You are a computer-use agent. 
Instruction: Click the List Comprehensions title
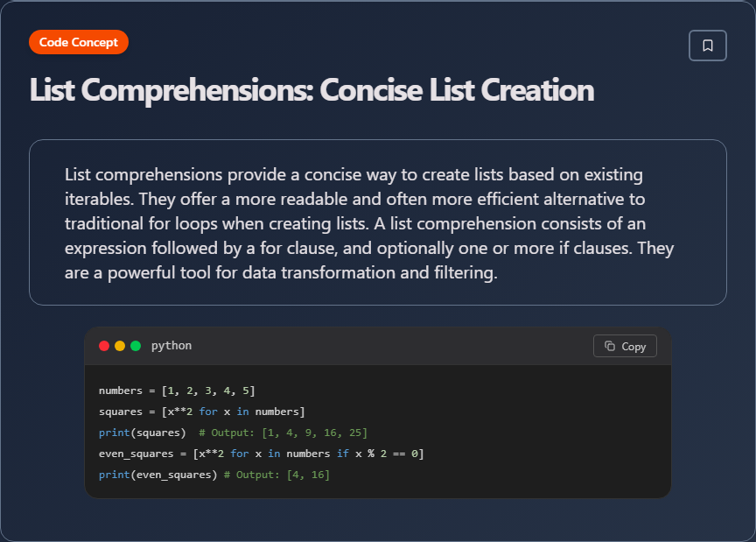(x=312, y=90)
